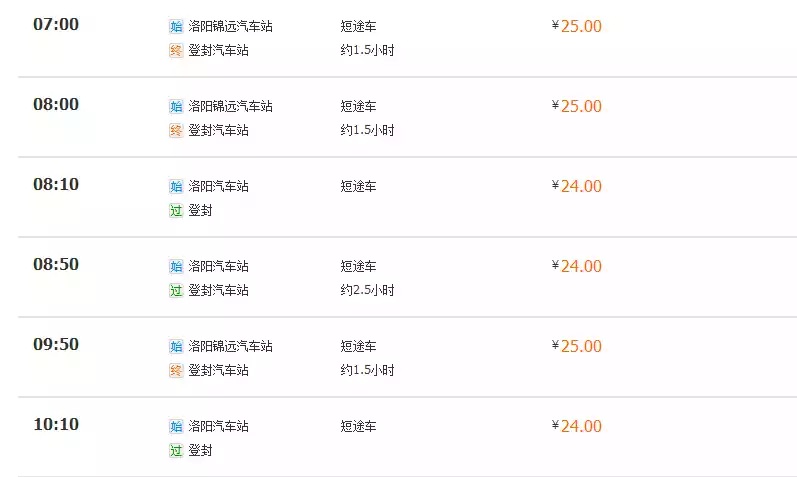This screenshot has width=797, height=477.
Task: Click the start-station icon in the 08:10 row
Action: pyautogui.click(x=176, y=186)
